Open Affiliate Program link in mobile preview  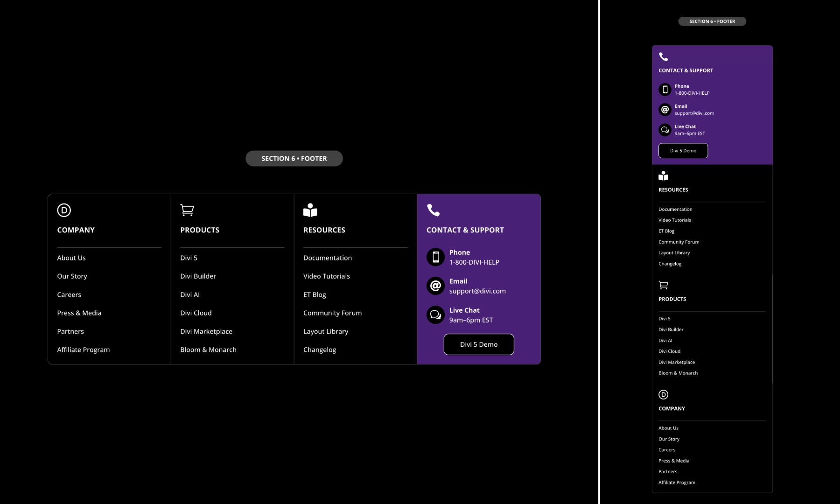tap(677, 483)
